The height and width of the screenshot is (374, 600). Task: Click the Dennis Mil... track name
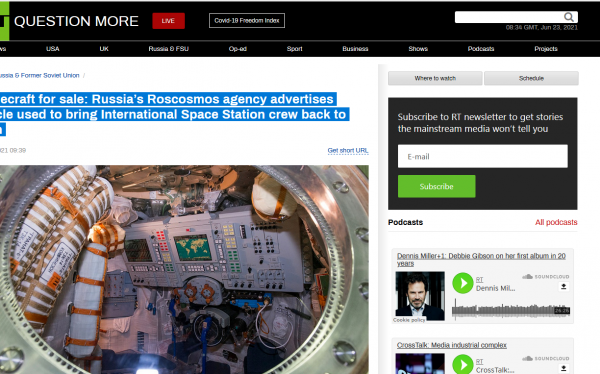point(495,288)
